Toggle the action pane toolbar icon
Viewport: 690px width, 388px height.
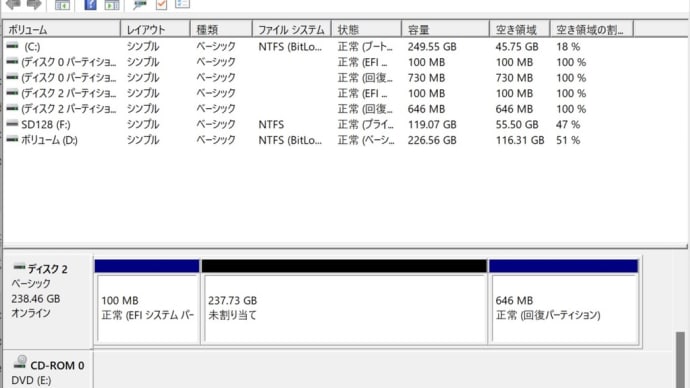click(x=112, y=5)
